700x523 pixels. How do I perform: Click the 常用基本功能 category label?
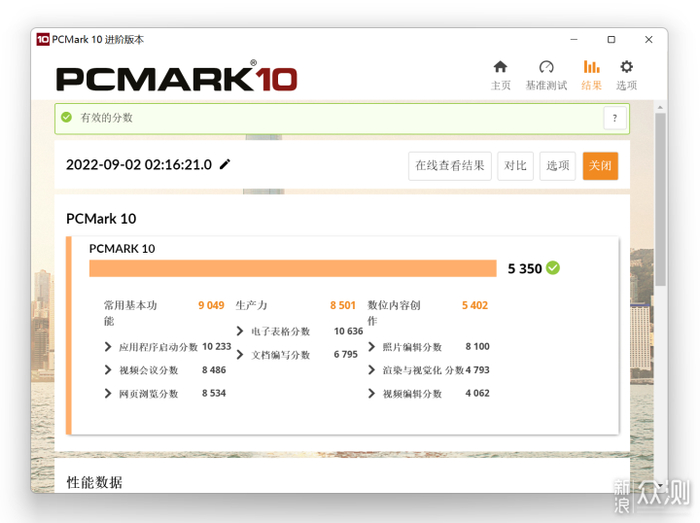click(x=130, y=313)
